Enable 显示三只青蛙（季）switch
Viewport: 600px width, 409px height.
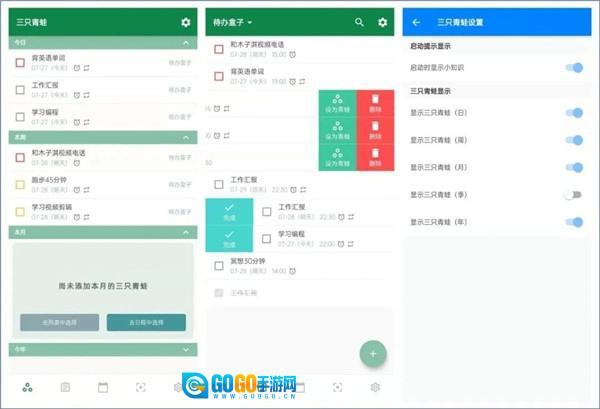click(x=573, y=195)
